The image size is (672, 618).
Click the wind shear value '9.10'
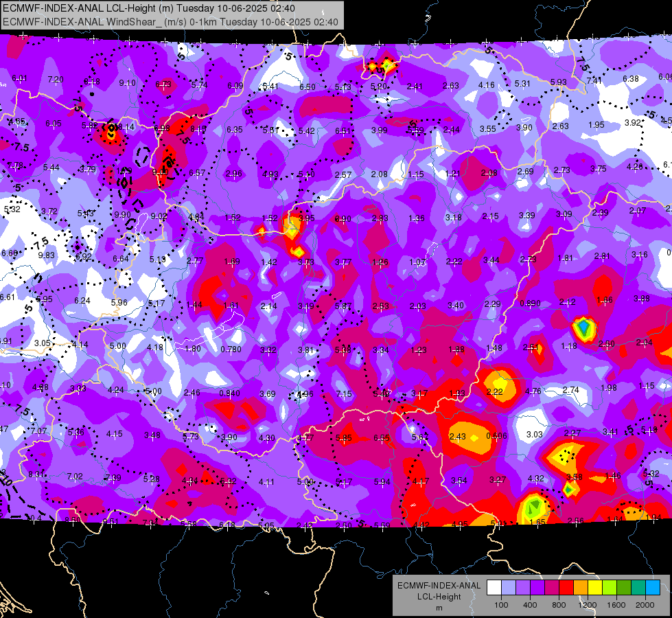(x=127, y=83)
